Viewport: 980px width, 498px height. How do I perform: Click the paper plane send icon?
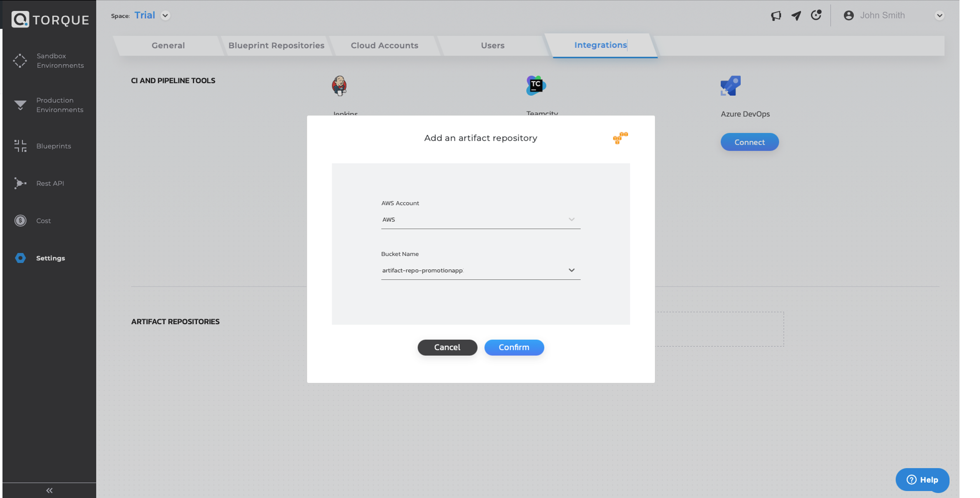point(796,16)
